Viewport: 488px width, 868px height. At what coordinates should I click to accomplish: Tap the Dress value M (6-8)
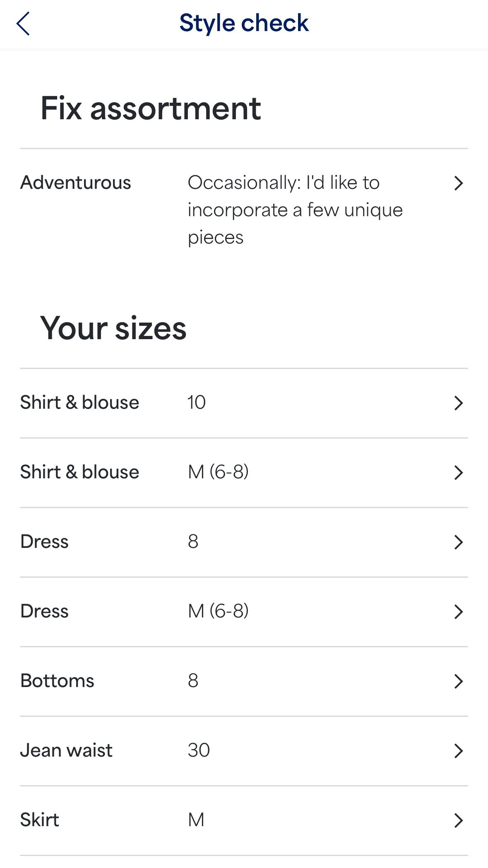[x=218, y=611]
